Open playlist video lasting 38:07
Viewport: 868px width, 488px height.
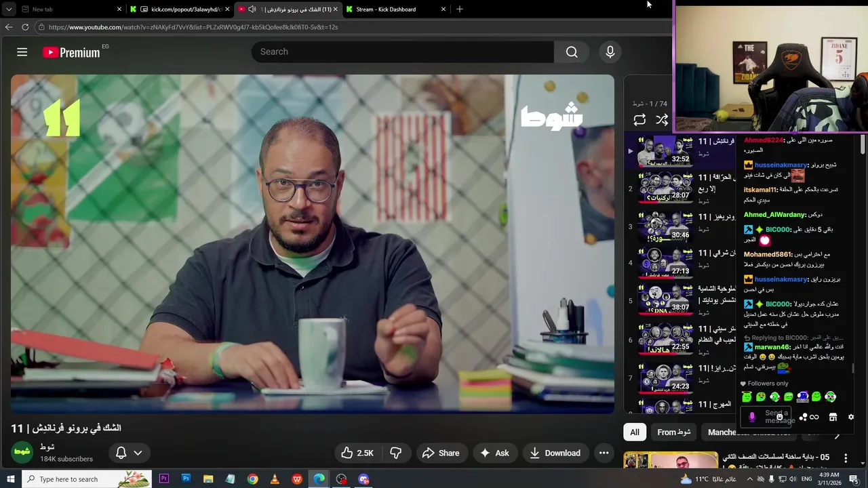[665, 300]
